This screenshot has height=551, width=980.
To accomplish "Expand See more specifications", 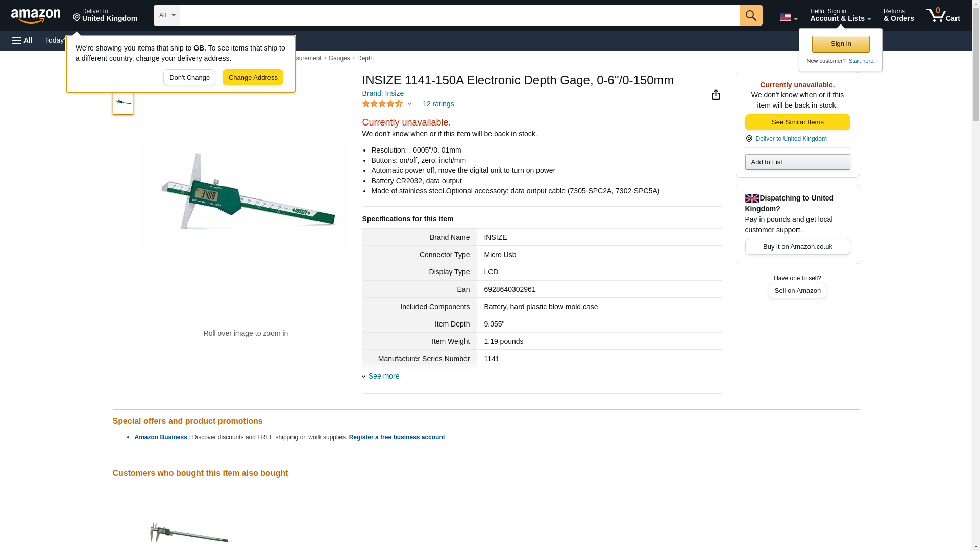I will (383, 376).
